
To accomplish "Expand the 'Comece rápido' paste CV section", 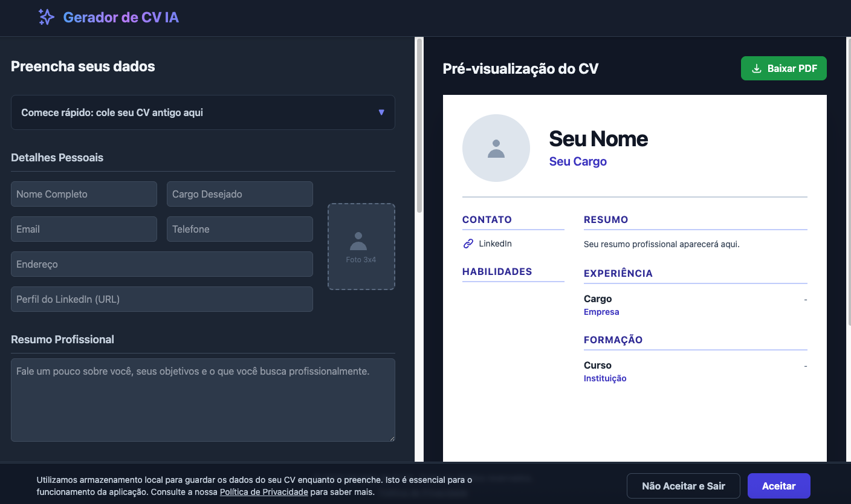I will pyautogui.click(x=202, y=112).
